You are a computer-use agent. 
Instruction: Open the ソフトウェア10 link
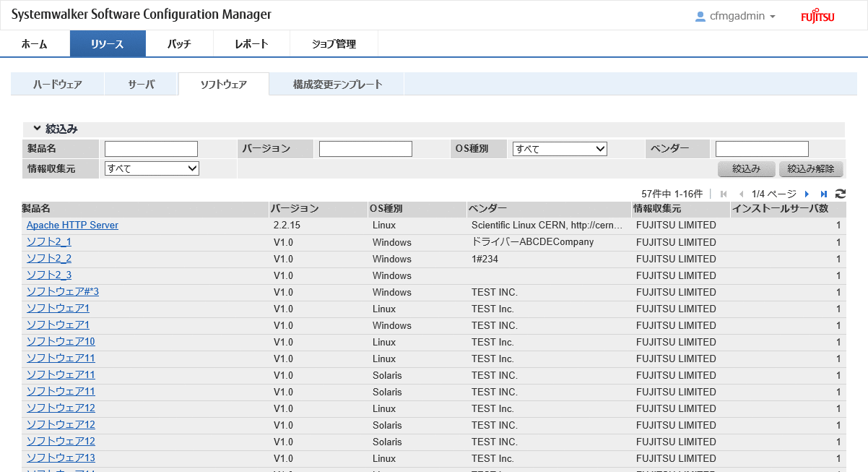pyautogui.click(x=61, y=341)
